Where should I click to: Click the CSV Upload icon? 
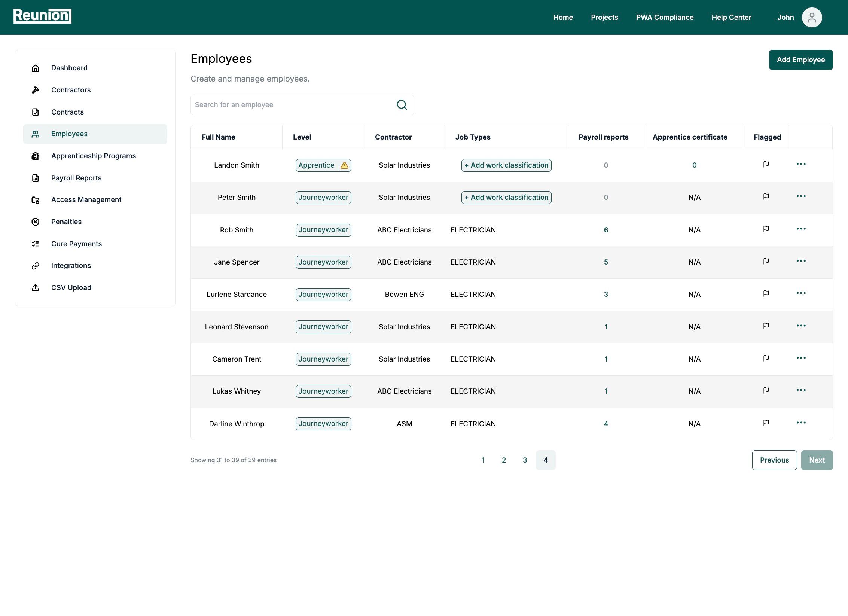[36, 288]
